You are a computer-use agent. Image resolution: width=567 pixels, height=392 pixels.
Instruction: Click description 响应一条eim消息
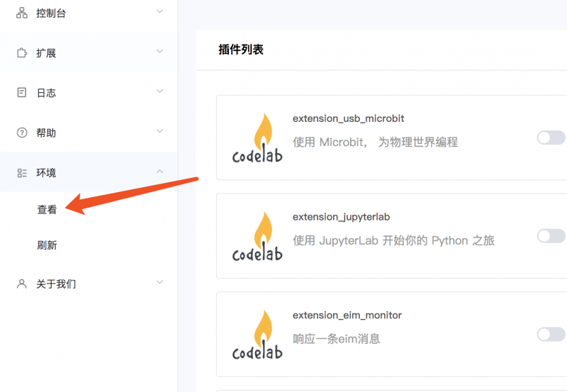[336, 339]
